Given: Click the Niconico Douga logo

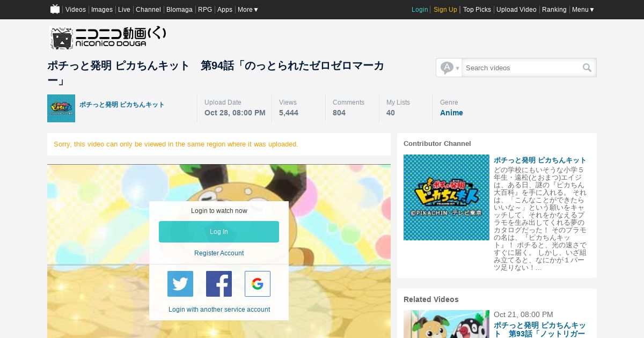Looking at the screenshot, I should click(x=108, y=38).
